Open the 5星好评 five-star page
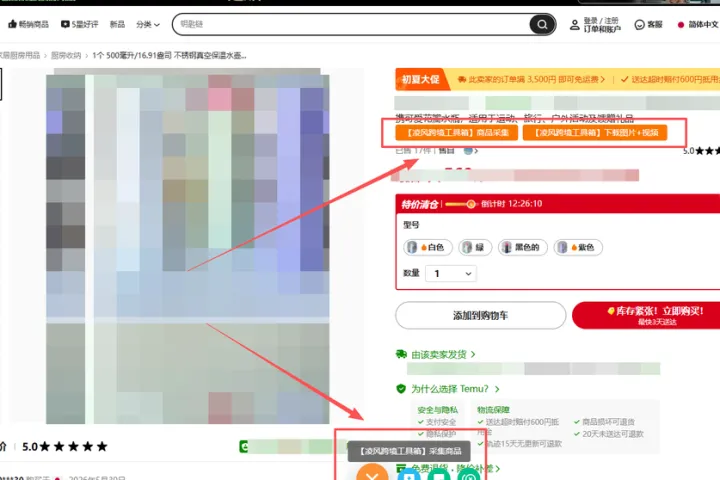This screenshot has width=720, height=480. click(x=79, y=24)
